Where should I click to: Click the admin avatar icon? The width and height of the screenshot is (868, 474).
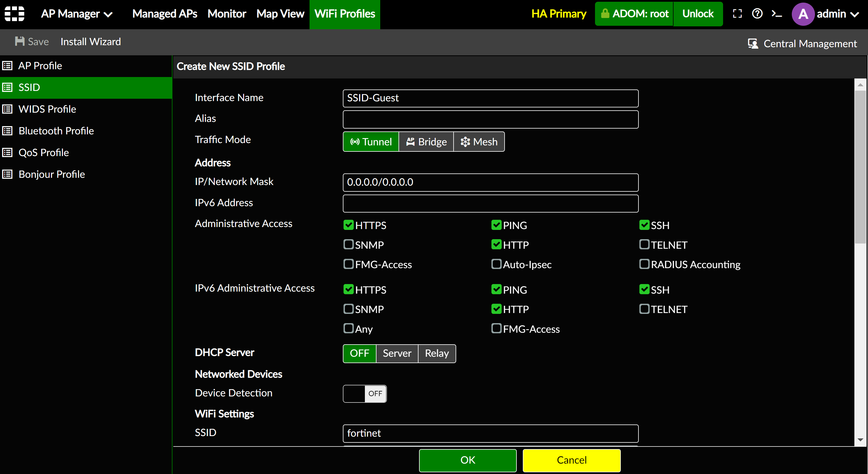pos(803,14)
